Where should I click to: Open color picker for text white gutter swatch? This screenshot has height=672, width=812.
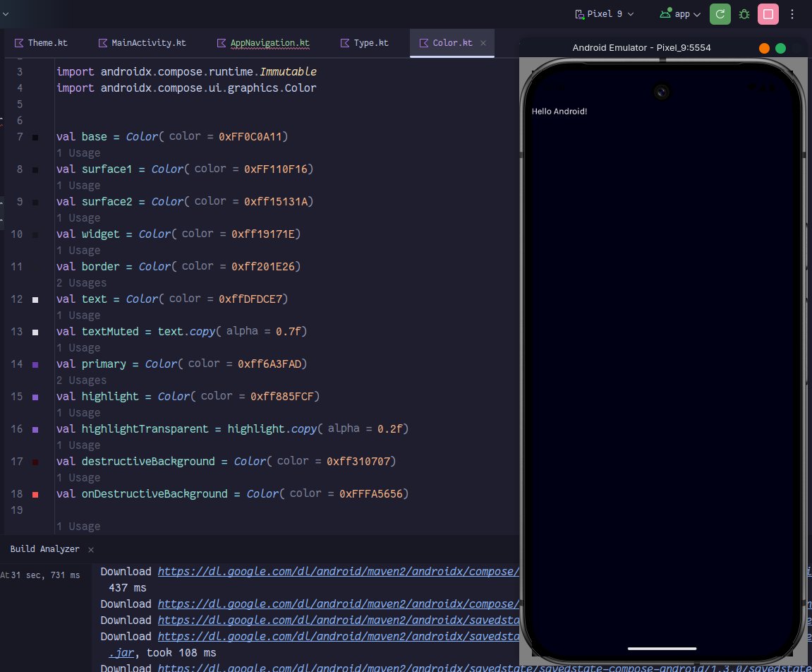tap(35, 300)
